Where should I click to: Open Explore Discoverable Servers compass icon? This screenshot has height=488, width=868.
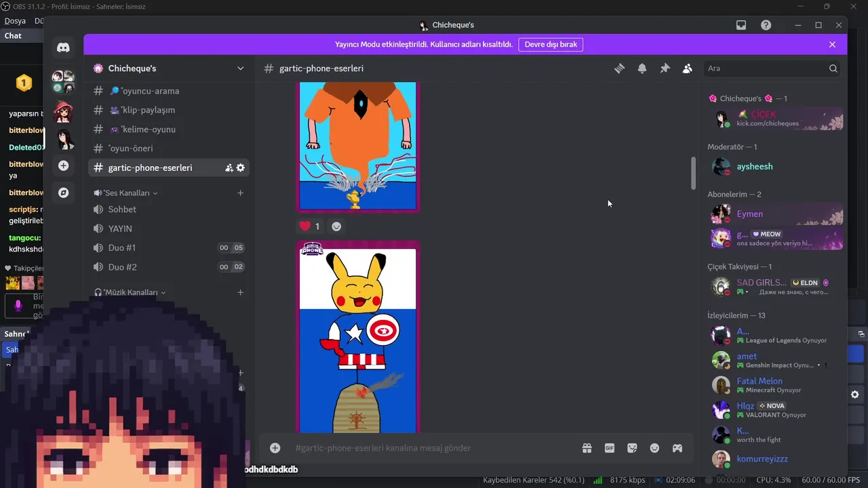63,192
